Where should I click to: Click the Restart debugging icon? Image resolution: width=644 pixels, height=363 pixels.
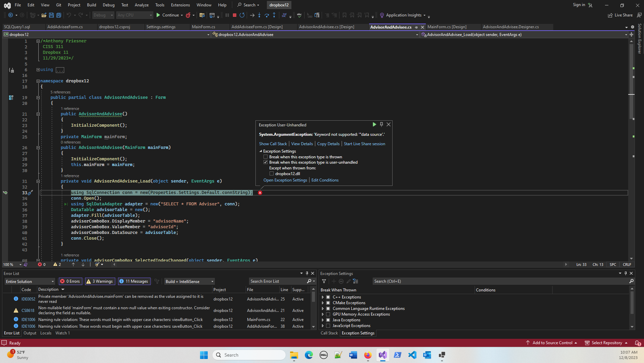click(x=242, y=15)
